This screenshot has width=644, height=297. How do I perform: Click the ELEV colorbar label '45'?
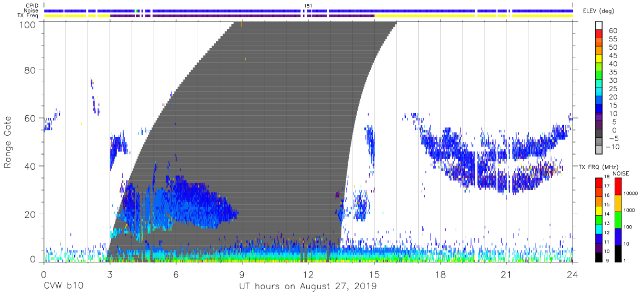click(x=613, y=56)
